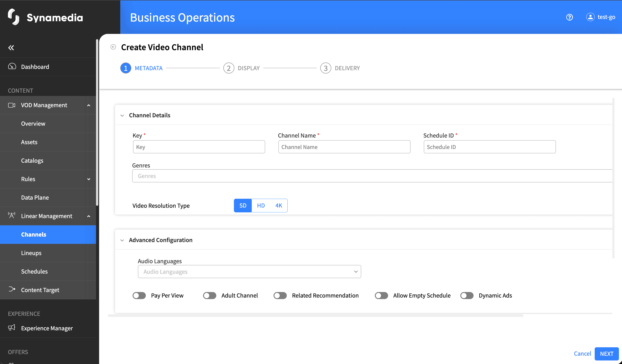Collapse VOD Management menu chevron
The width and height of the screenshot is (622, 364).
89,105
